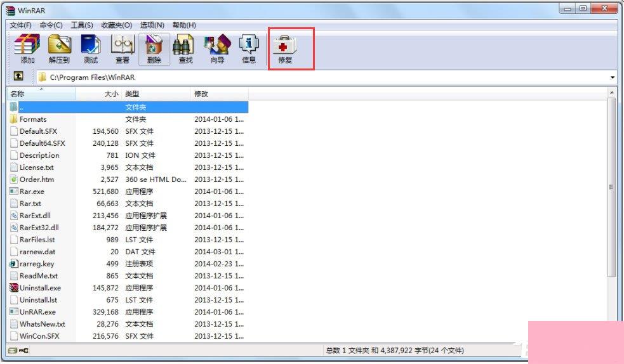
Task: Sort by the Size (大小) column header
Action: coord(98,94)
